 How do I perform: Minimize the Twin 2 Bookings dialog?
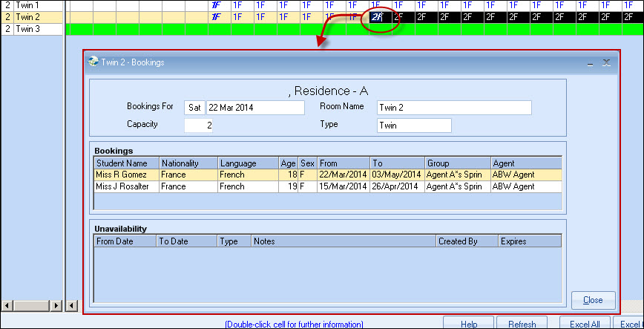590,63
